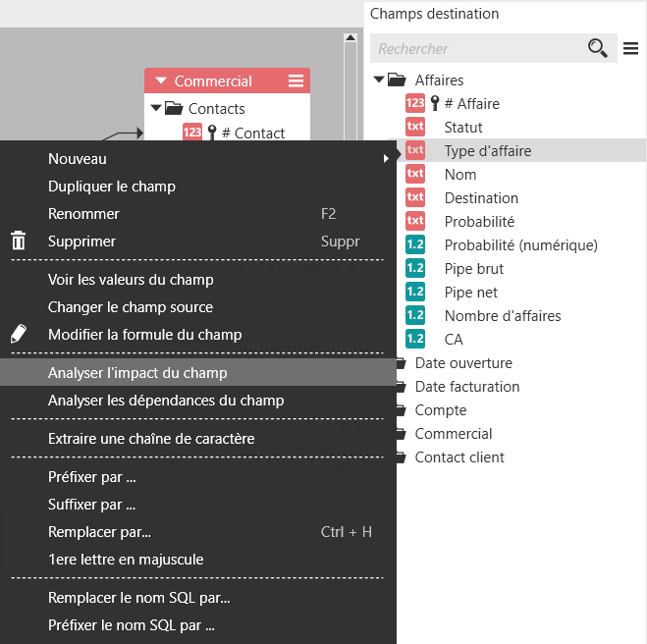This screenshot has width=647, height=644.
Task: Collapse the Affaires folder tree
Action: pos(379,80)
